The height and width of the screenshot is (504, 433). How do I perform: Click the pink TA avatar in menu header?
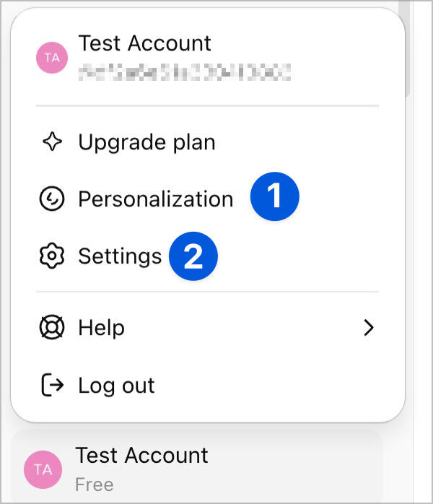tap(52, 58)
